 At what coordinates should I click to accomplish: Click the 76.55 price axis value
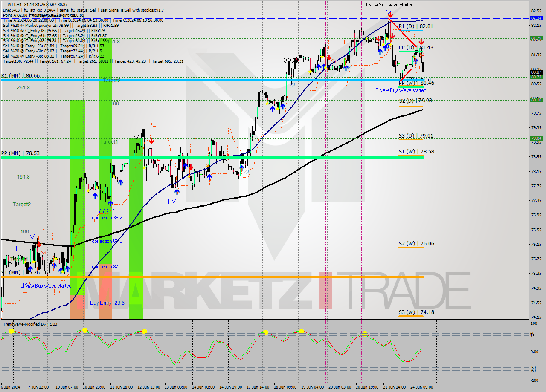(536, 229)
